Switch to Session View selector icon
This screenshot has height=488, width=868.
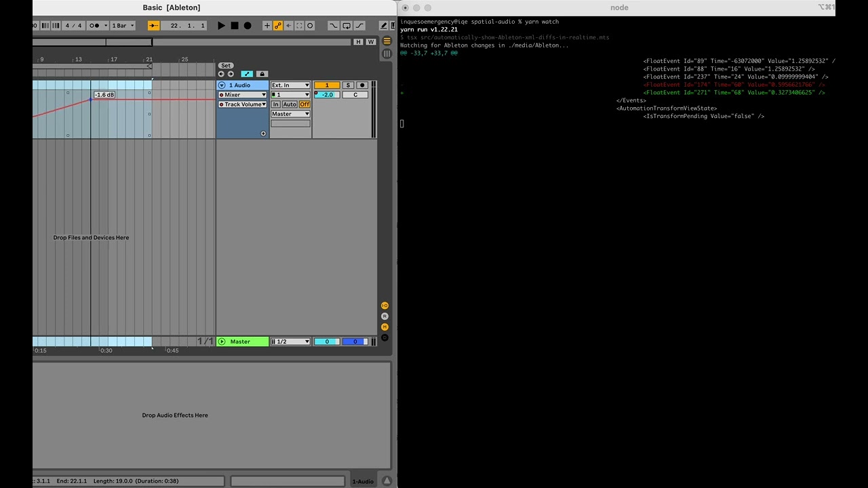click(x=387, y=54)
